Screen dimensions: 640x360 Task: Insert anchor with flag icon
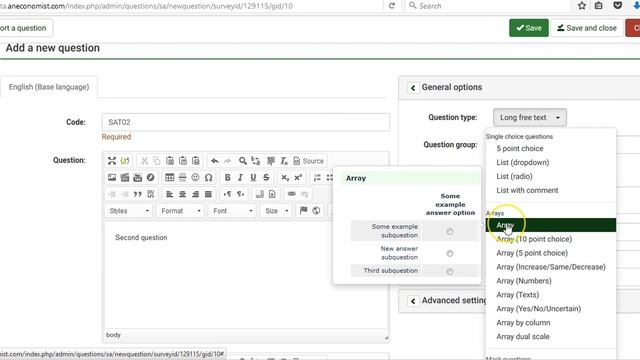tap(303, 211)
